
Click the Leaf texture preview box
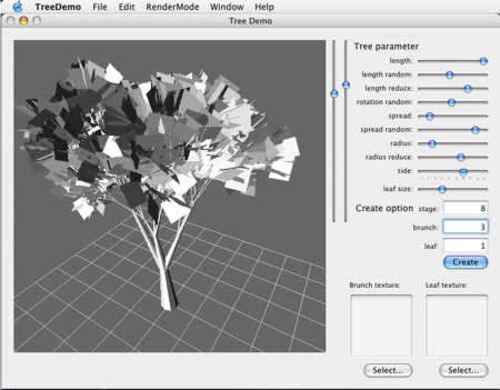point(457,326)
